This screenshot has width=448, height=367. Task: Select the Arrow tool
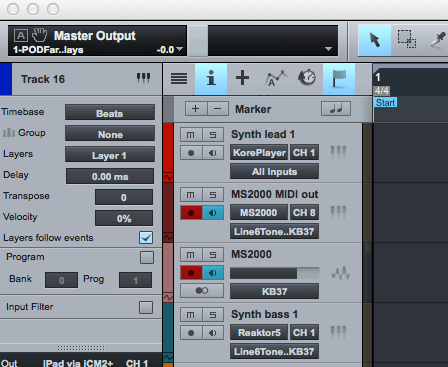pos(374,40)
